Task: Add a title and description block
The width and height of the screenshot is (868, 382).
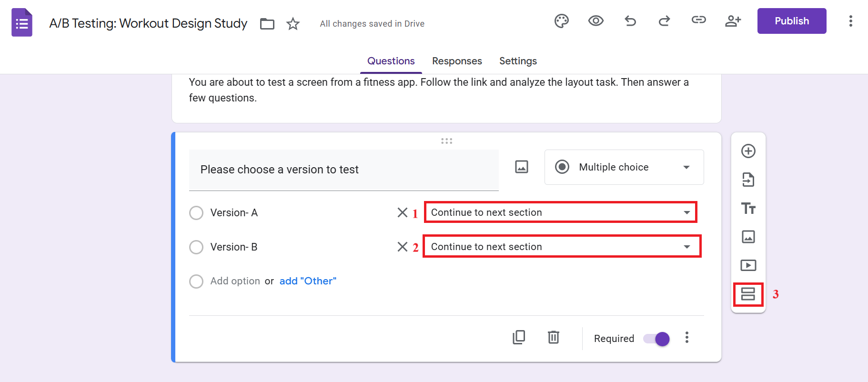Action: click(x=748, y=209)
